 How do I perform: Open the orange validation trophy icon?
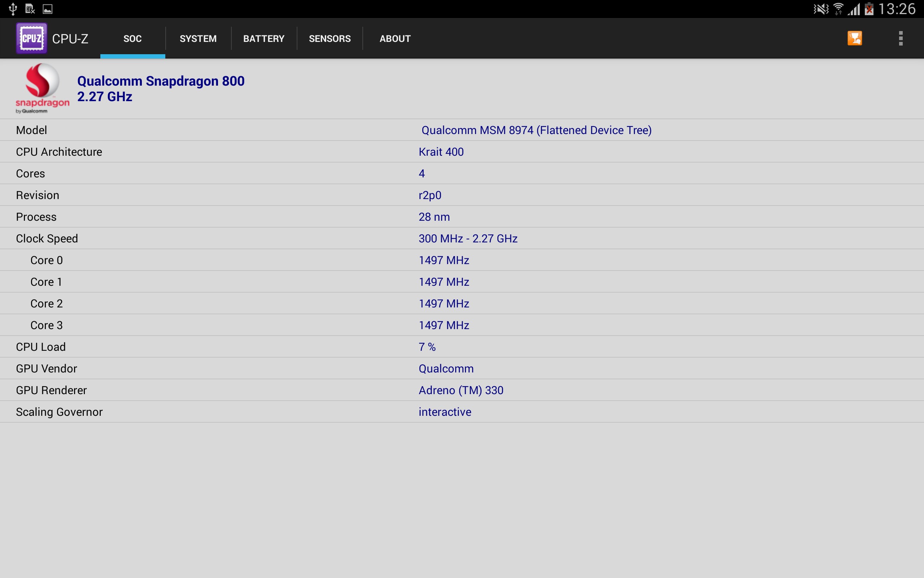[854, 38]
